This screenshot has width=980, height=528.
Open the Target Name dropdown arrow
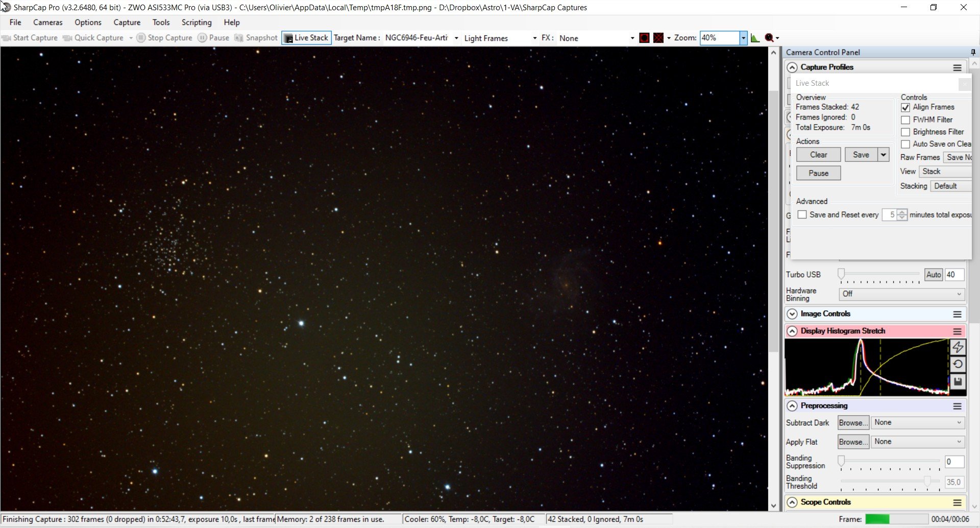(x=456, y=38)
